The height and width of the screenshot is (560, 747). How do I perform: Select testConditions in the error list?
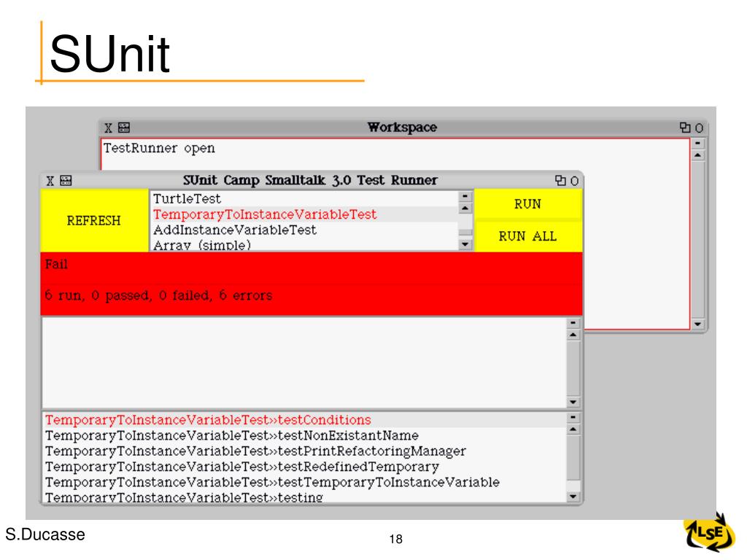point(304,419)
